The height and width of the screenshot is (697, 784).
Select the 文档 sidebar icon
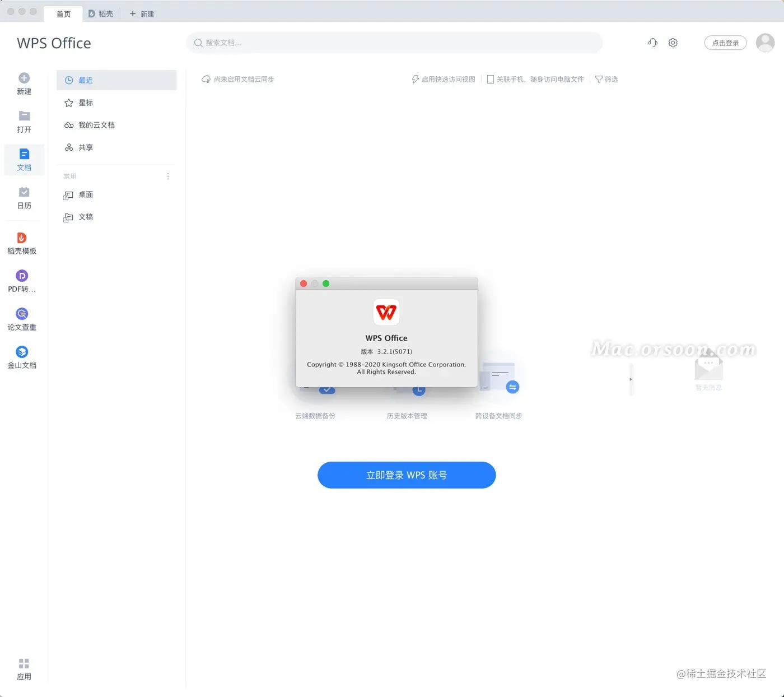point(24,154)
